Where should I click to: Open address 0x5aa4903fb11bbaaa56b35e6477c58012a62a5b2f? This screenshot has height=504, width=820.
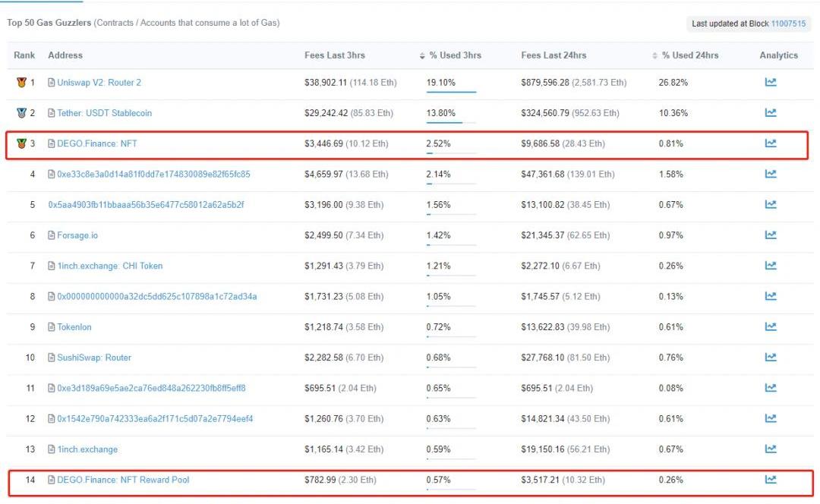[x=146, y=205]
